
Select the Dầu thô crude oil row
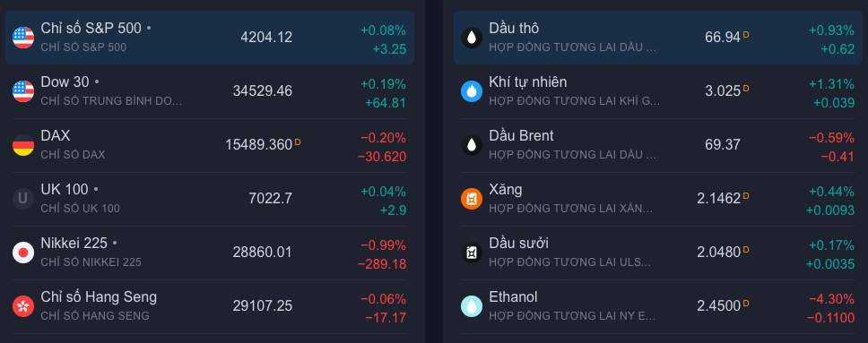658,38
